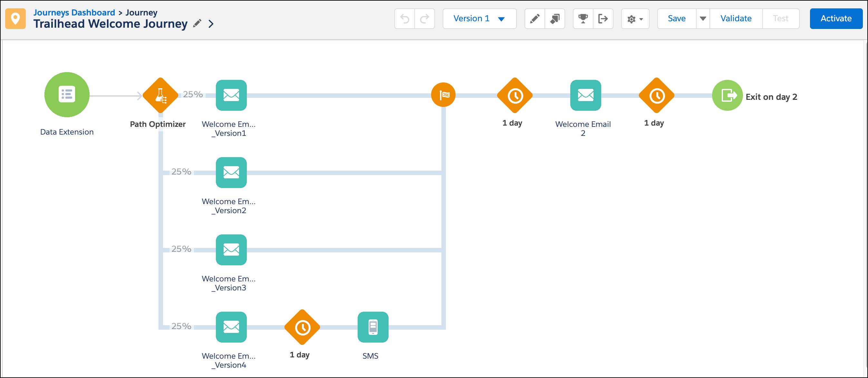The height and width of the screenshot is (378, 868).
Task: Edit journey name with pencil icon
Action: click(197, 24)
